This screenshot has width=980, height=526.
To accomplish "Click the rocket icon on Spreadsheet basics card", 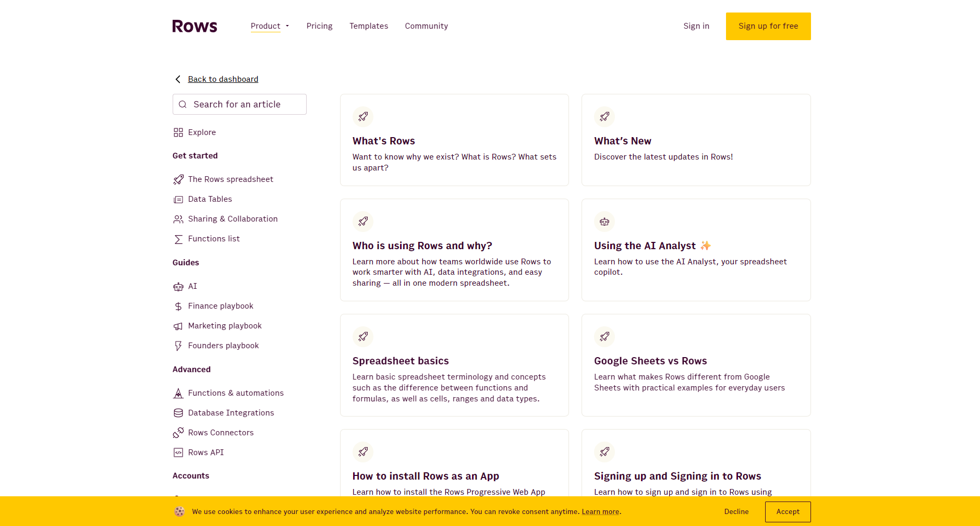I will point(363,337).
